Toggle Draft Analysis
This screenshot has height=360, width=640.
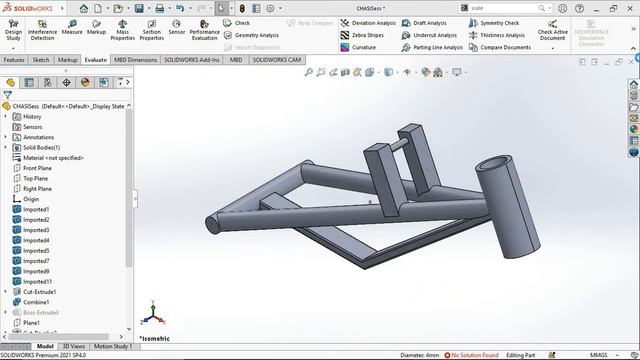click(424, 23)
